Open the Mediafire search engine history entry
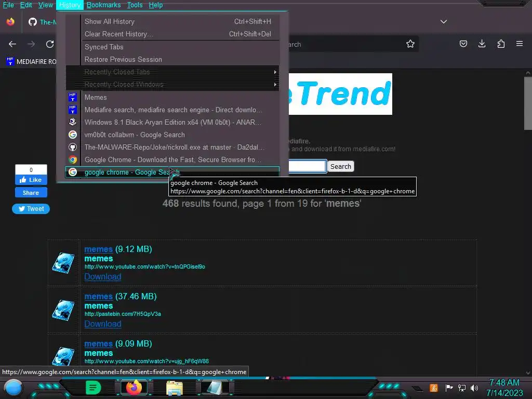Image resolution: width=532 pixels, height=399 pixels. [172, 110]
